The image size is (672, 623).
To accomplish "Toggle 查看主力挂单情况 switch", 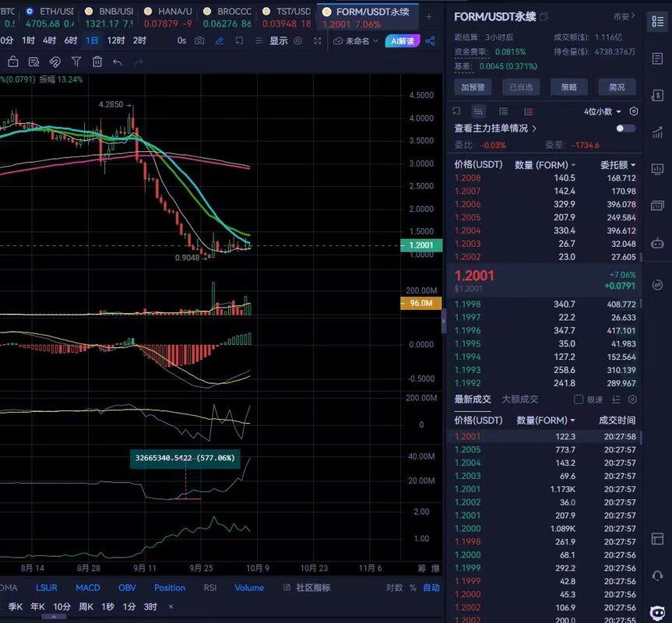I will click(625, 128).
